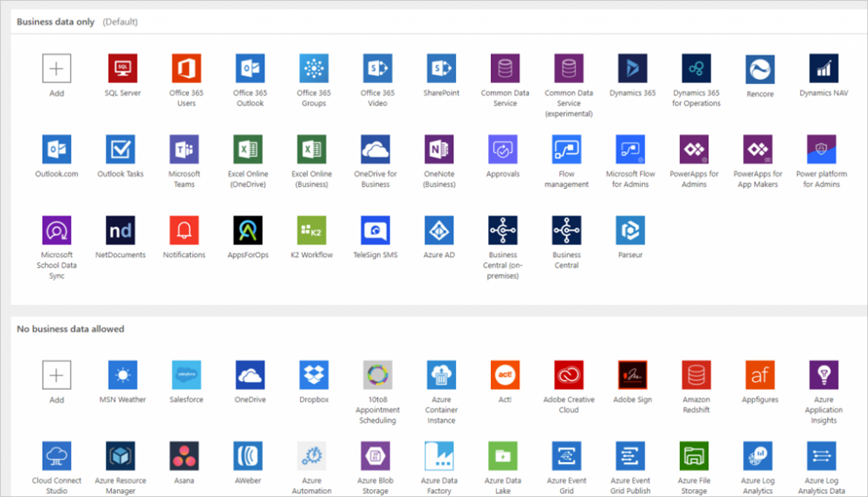The image size is (868, 497).
Task: Select the AppsForOps connector
Action: click(247, 230)
